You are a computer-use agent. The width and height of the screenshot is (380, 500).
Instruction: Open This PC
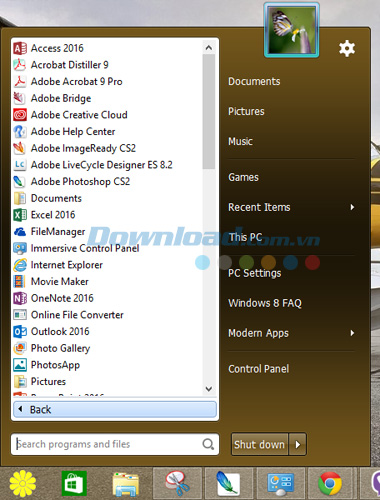[x=245, y=237]
